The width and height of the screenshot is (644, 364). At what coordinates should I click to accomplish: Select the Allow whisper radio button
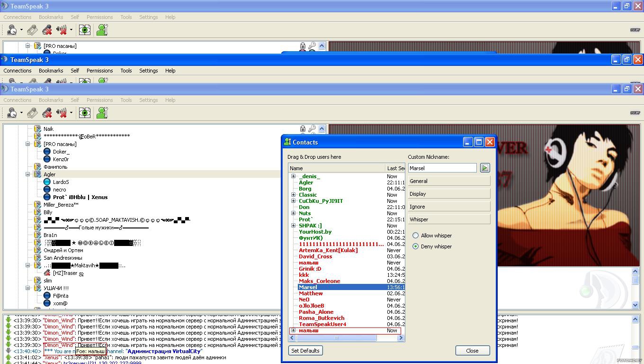pos(416,236)
